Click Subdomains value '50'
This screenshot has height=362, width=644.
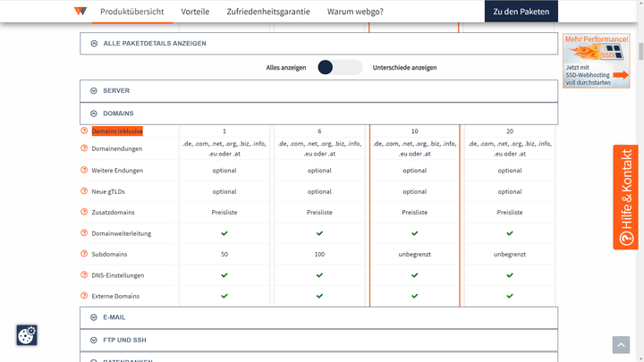[x=225, y=254]
